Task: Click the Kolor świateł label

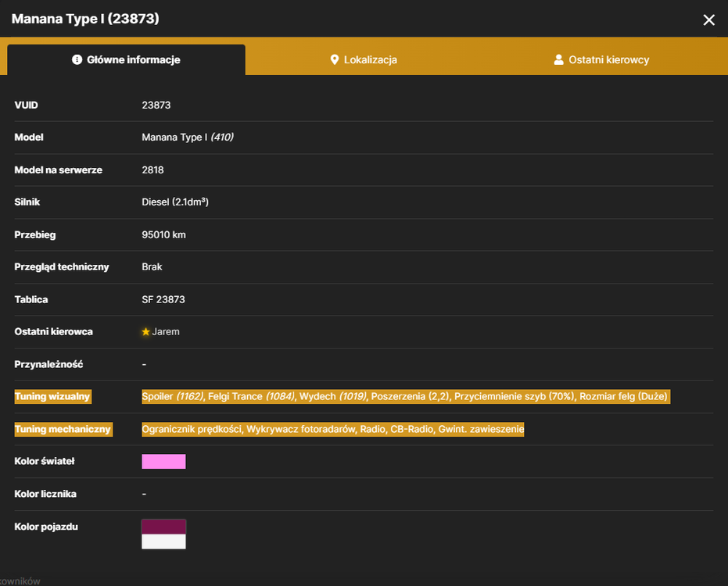Action: pyautogui.click(x=45, y=461)
